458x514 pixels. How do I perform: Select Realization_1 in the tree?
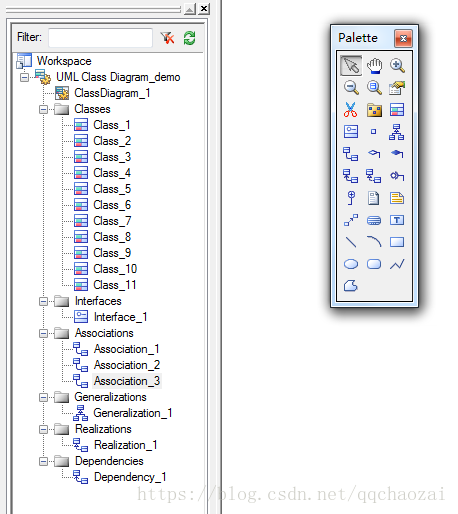[125, 445]
